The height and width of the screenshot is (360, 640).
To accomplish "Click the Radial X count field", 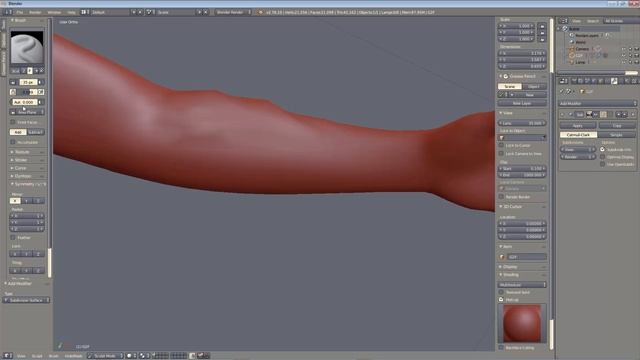I will (x=27, y=216).
